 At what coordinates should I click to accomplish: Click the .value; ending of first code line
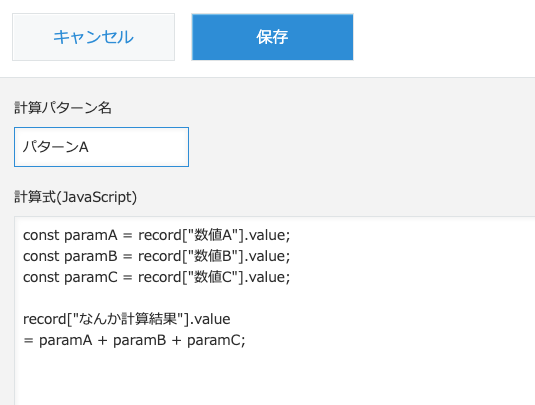pos(268,235)
